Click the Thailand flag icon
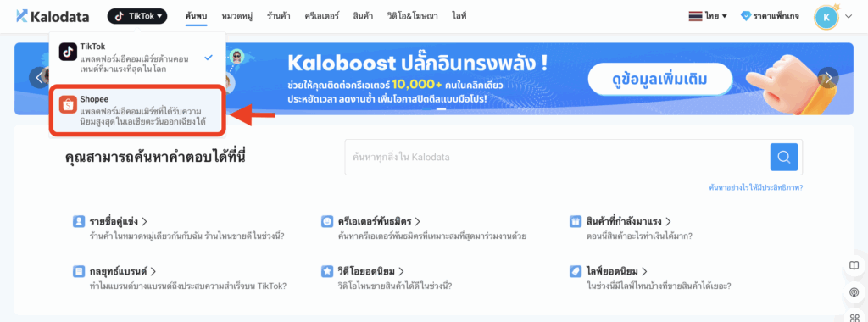The height and width of the screenshot is (322, 868). pyautogui.click(x=695, y=17)
